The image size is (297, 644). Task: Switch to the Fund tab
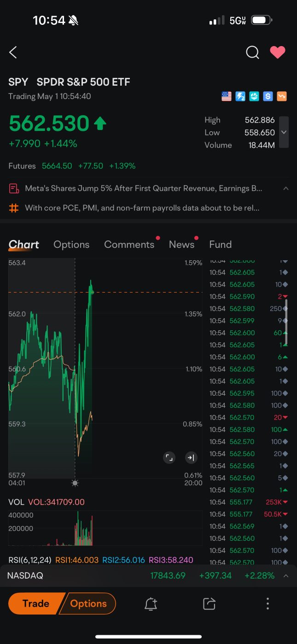[221, 245]
